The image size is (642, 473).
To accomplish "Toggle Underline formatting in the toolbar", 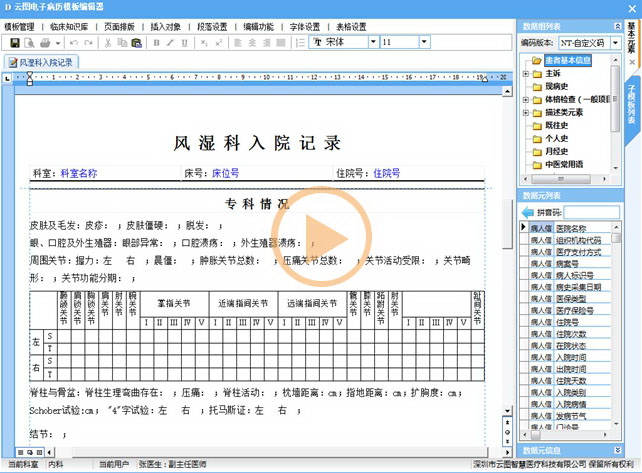I will click(x=185, y=44).
